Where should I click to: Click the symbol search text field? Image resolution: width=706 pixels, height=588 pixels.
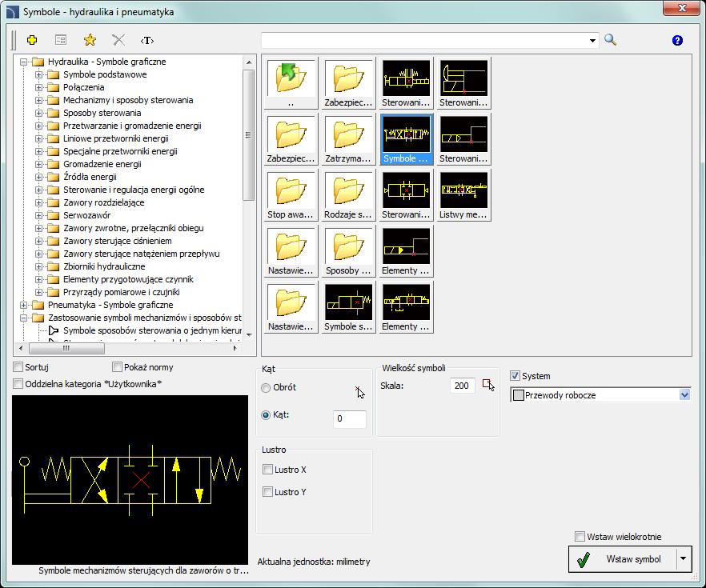point(424,41)
